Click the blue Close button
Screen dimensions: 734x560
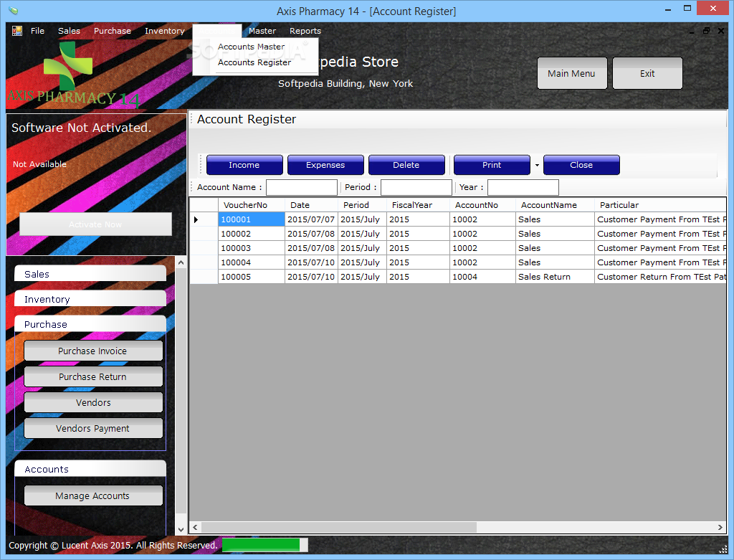click(x=581, y=166)
